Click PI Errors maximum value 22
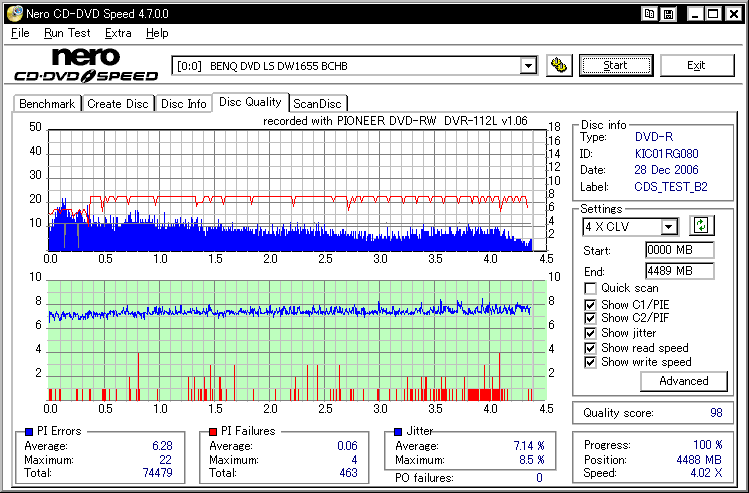Viewport: 749px width, 493px height. point(165,460)
